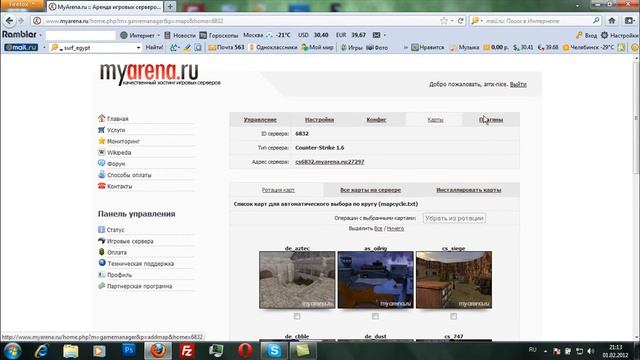Screen dimensions: 640x360
Task: Tick the checkbox under de_aztec map
Action: (x=297, y=316)
